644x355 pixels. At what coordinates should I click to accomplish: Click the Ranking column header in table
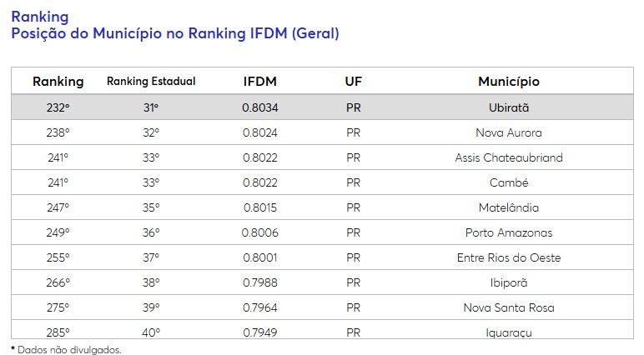point(58,82)
